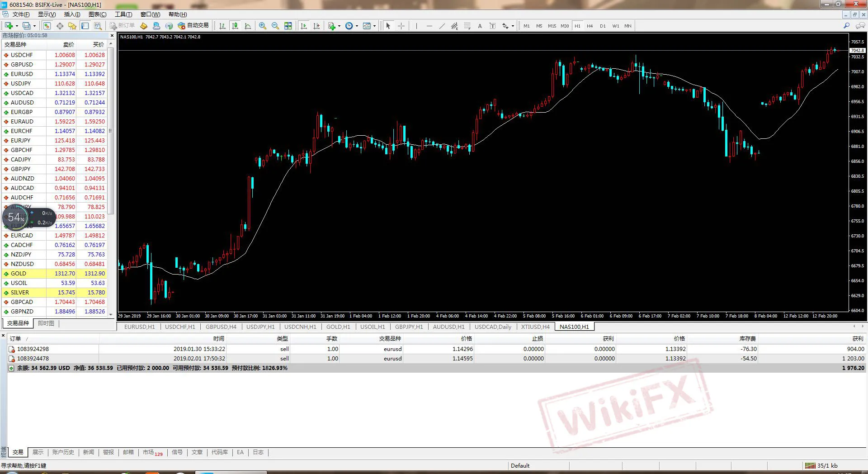
Task: Switch to the GOLD,H1 chart tab
Action: pyautogui.click(x=338, y=327)
